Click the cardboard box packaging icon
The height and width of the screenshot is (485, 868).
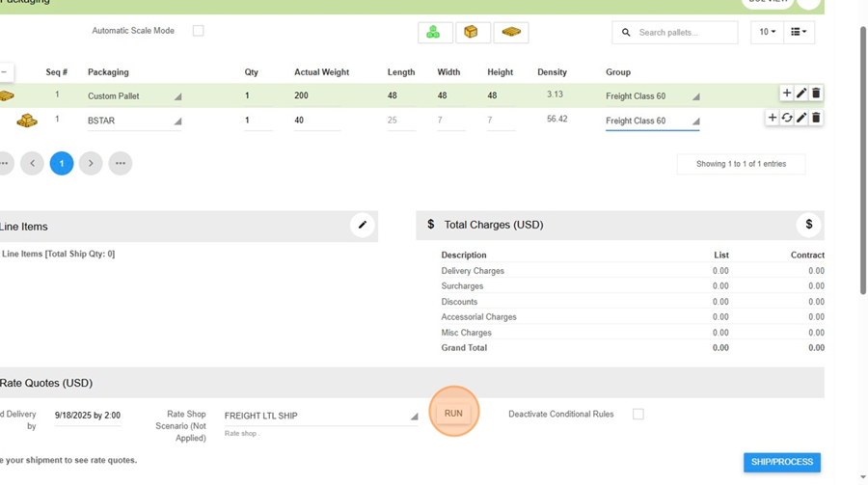(472, 33)
